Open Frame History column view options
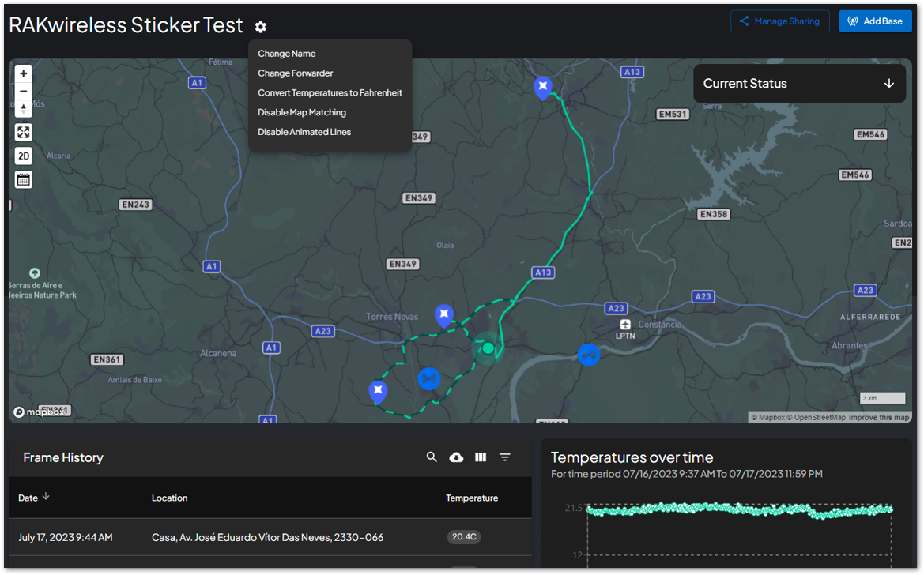Image resolution: width=924 pixels, height=575 pixels. tap(481, 457)
